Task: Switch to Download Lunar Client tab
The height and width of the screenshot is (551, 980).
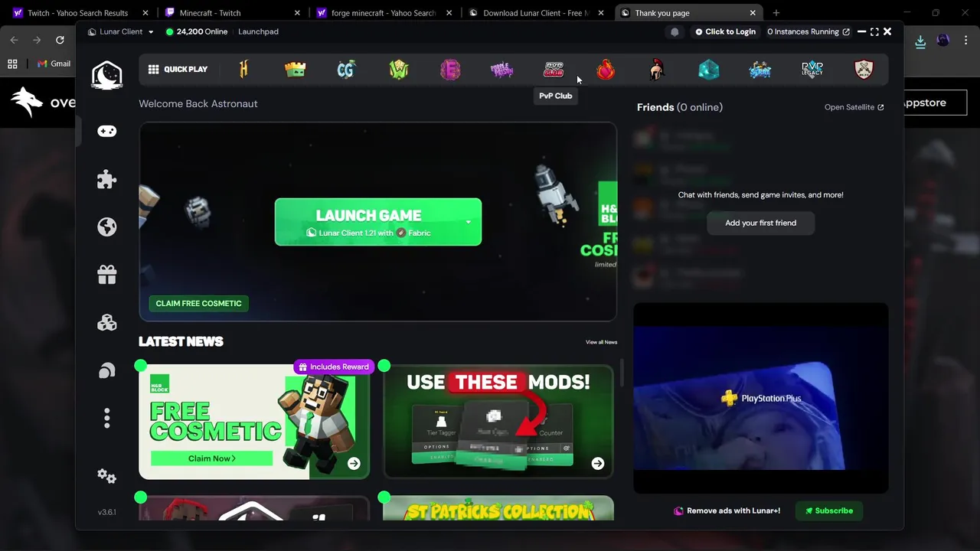Action: tap(537, 13)
